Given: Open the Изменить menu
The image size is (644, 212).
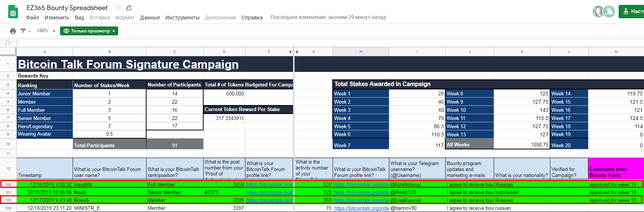Looking at the screenshot, I should pyautogui.click(x=57, y=18).
